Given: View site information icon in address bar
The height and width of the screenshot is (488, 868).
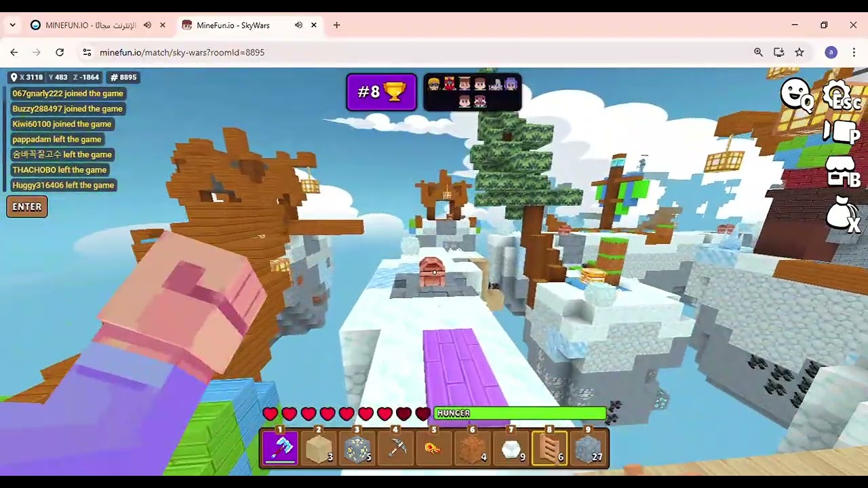Looking at the screenshot, I should click(x=87, y=52).
